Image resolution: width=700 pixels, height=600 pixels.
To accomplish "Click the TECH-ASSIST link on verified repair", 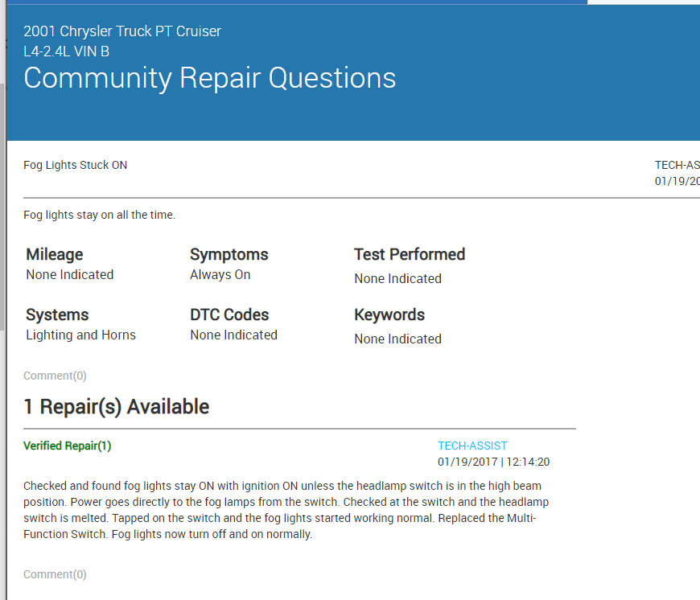I will 472,446.
